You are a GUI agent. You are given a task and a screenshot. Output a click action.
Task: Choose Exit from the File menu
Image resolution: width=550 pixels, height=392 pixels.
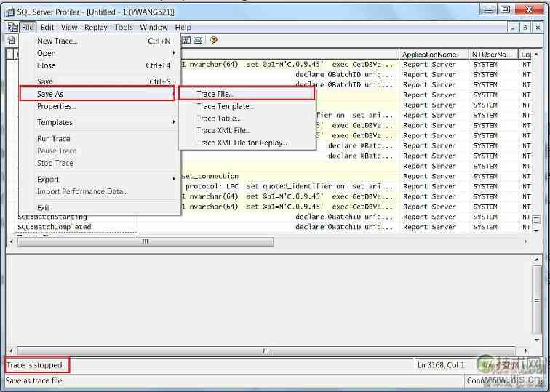(x=44, y=207)
